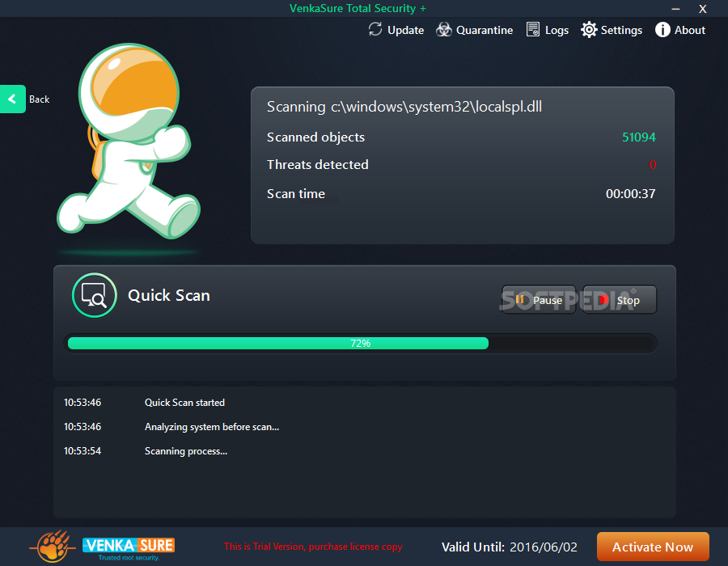Click the Update refresh icon

tap(375, 29)
